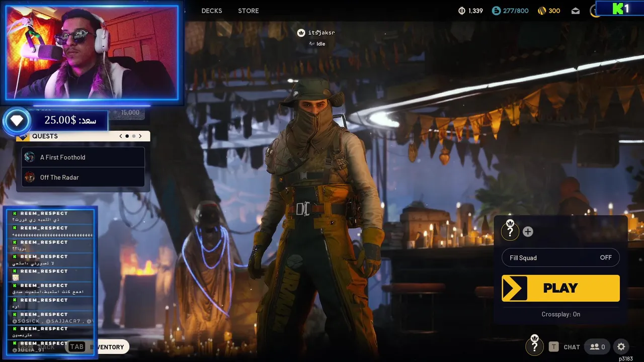
Task: Click the squad leader question-mark avatar
Action: coord(510,230)
